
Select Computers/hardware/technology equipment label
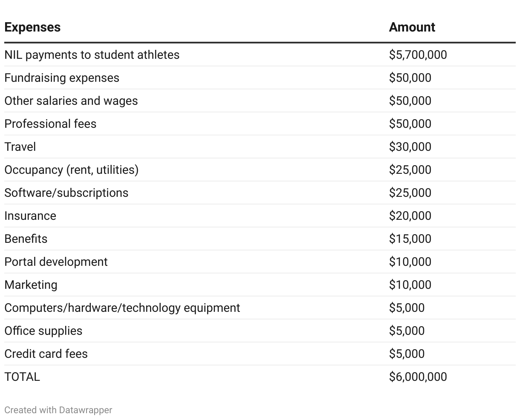tap(122, 308)
